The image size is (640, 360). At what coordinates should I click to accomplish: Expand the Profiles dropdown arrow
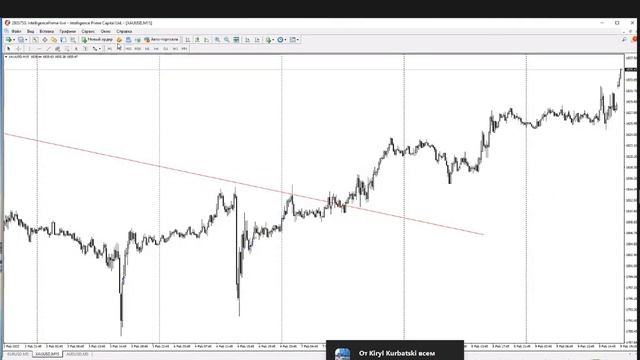26,40
